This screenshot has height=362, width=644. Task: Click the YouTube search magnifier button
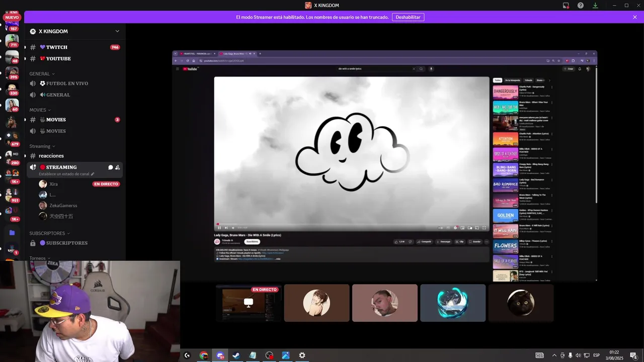421,69
